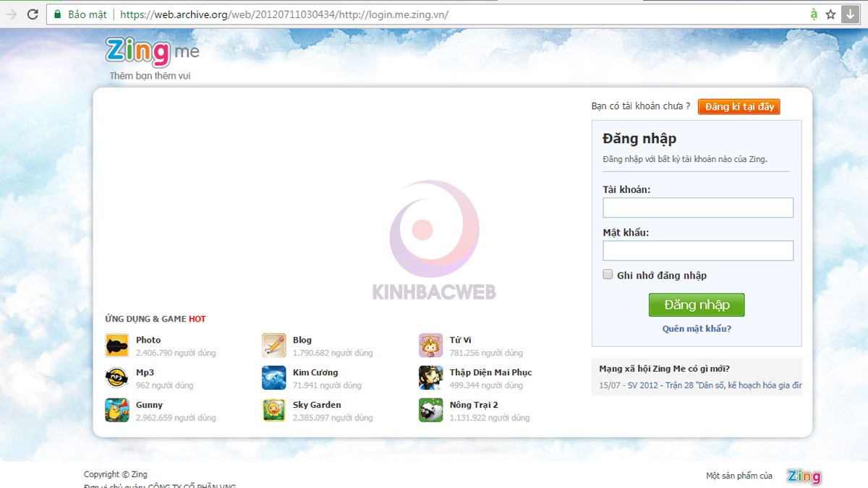Click the 'Tài khoản:' field label
This screenshot has height=488, width=868.
tap(626, 189)
